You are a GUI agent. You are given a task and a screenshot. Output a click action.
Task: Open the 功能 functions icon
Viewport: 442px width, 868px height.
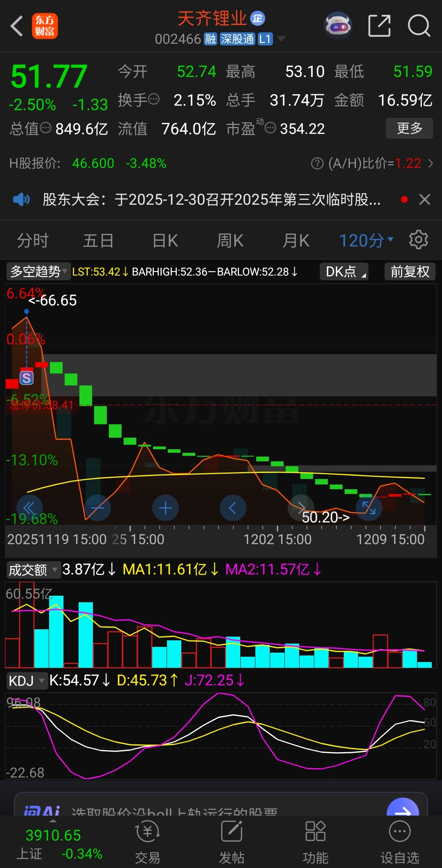[x=316, y=843]
